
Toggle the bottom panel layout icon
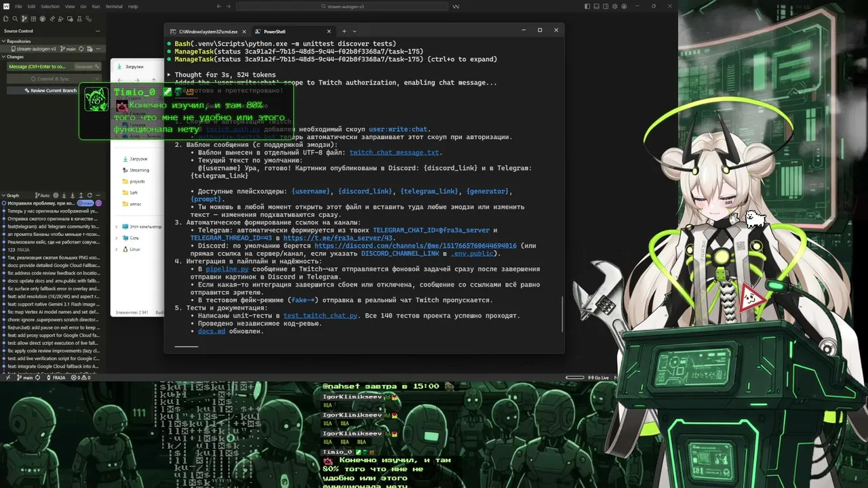(596, 6)
